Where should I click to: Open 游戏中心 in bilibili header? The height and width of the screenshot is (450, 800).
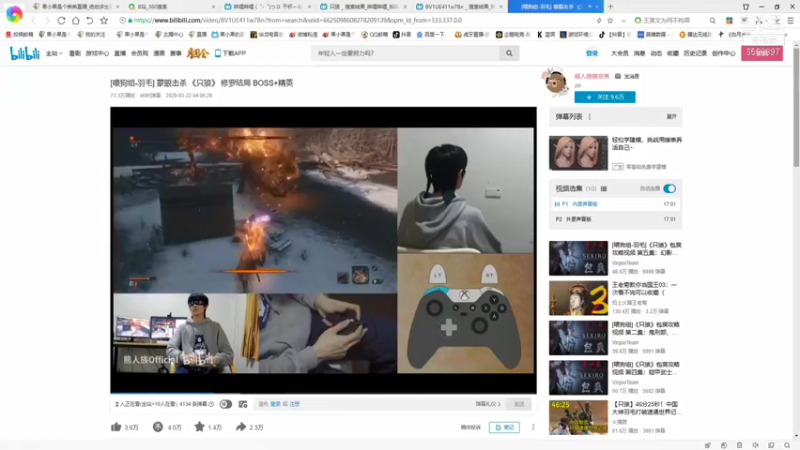(97, 53)
